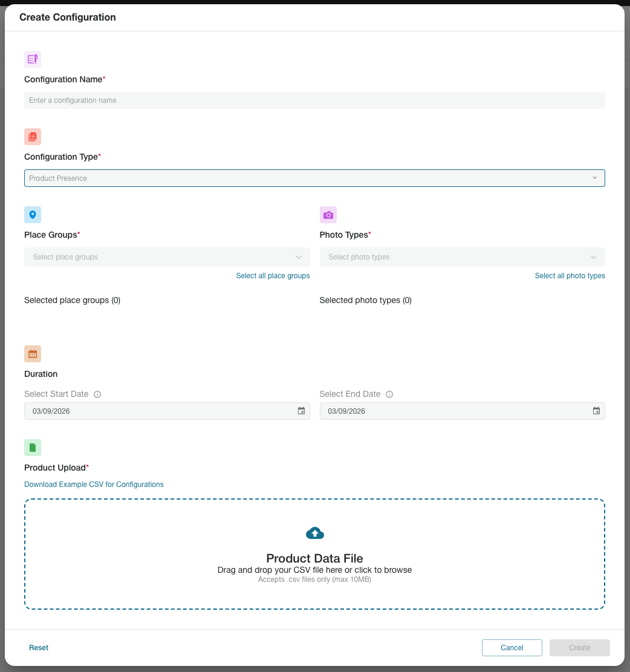Image resolution: width=630 pixels, height=672 pixels.
Task: Select all photo types link
Action: coord(570,276)
